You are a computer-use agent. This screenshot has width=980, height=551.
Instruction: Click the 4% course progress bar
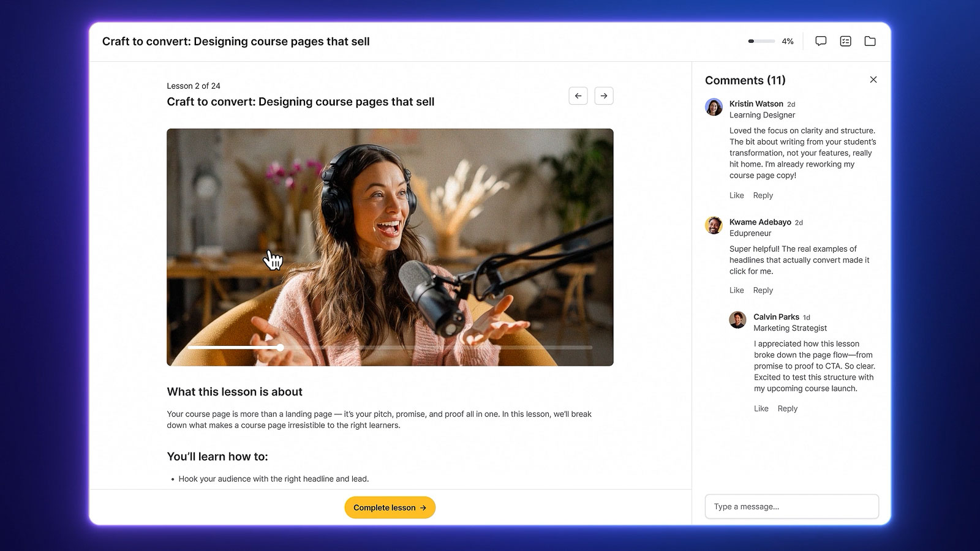(761, 41)
